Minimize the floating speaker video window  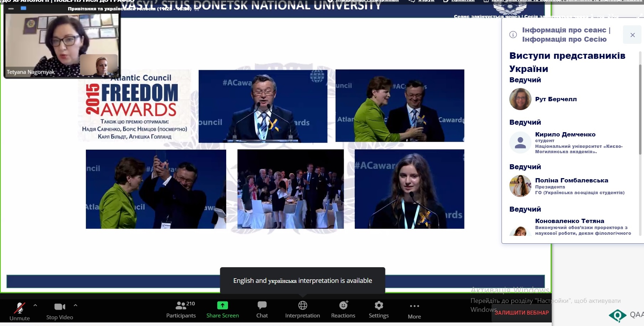(x=11, y=8)
